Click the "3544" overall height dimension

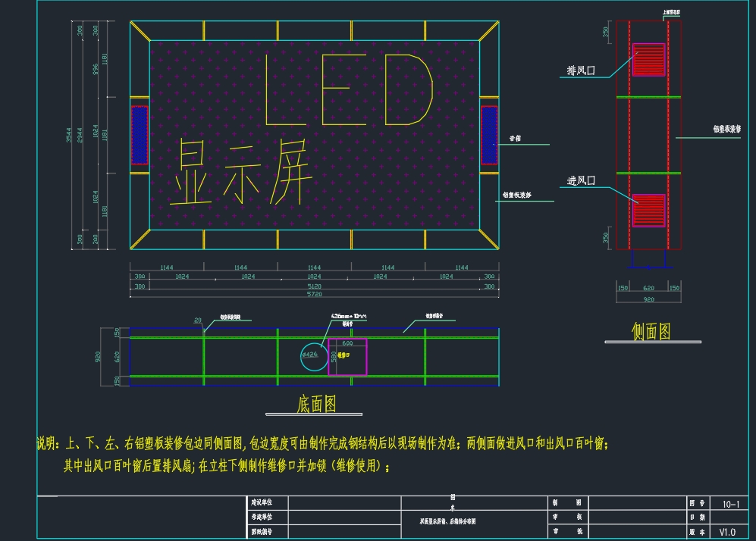69,135
